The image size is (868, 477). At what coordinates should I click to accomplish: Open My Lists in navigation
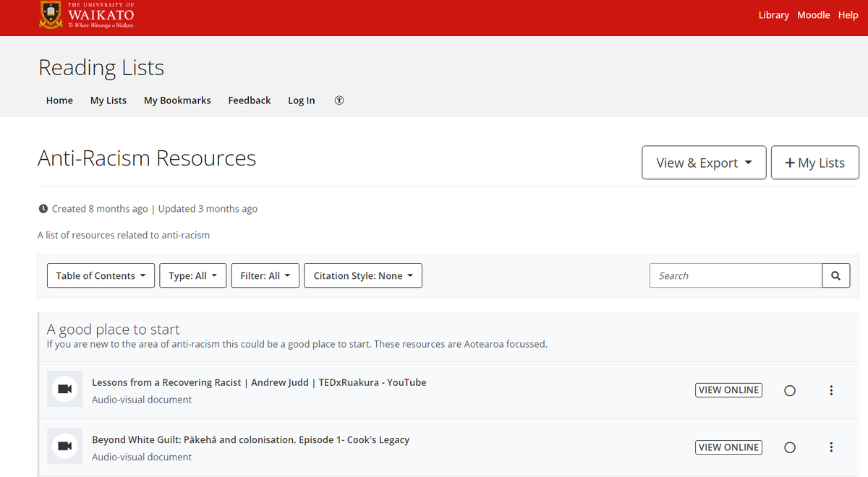coord(109,100)
